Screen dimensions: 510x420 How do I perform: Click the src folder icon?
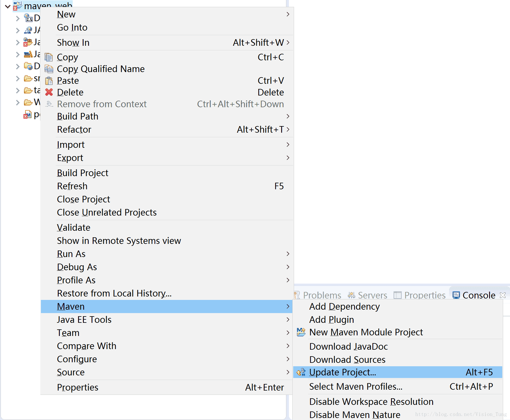point(28,78)
